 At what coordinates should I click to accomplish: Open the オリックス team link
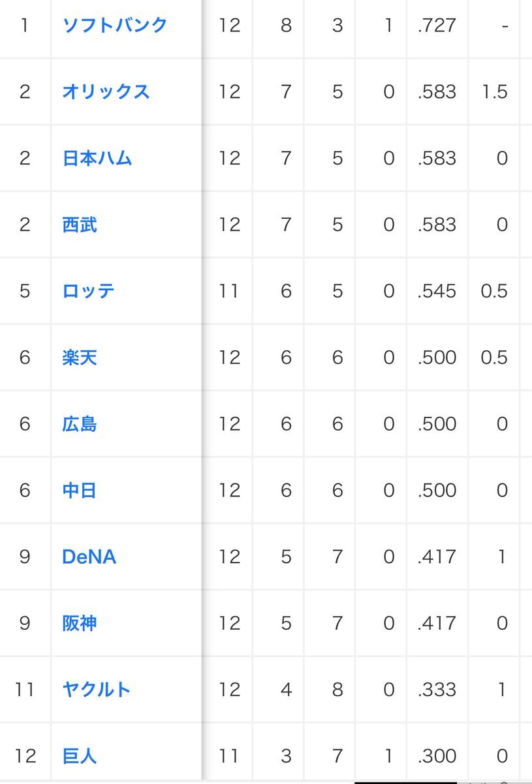tap(106, 91)
